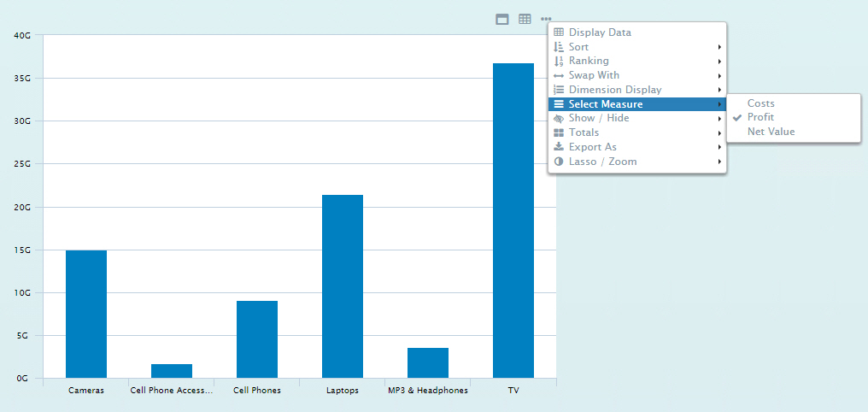Select the Laptops bar in chart

click(x=343, y=286)
